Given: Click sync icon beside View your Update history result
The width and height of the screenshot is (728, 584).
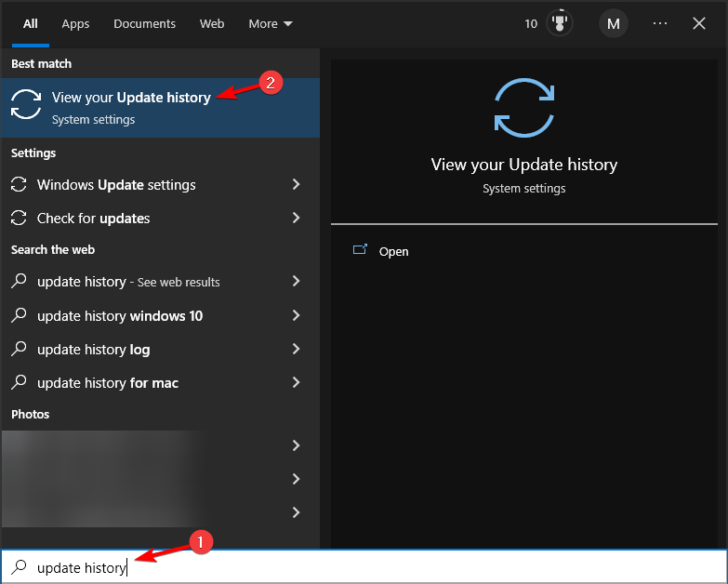Looking at the screenshot, I should point(26,104).
